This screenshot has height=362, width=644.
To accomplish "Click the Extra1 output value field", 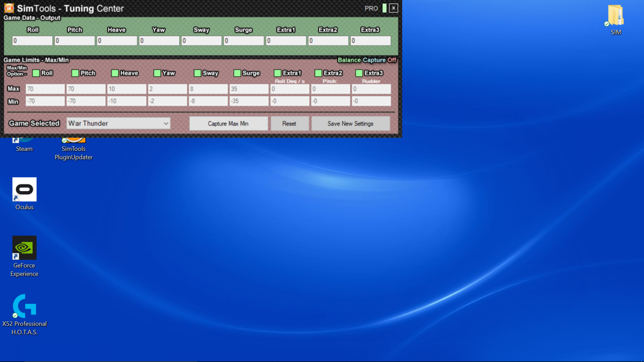I will coord(286,41).
